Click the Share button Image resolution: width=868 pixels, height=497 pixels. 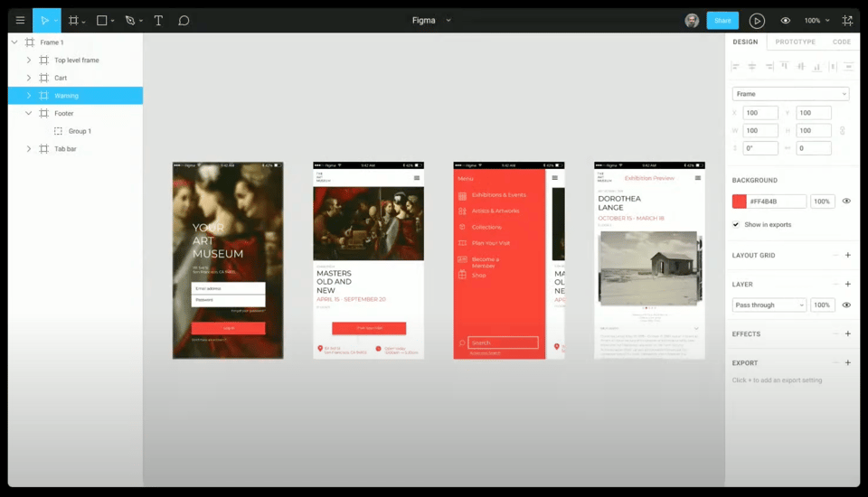(x=722, y=21)
